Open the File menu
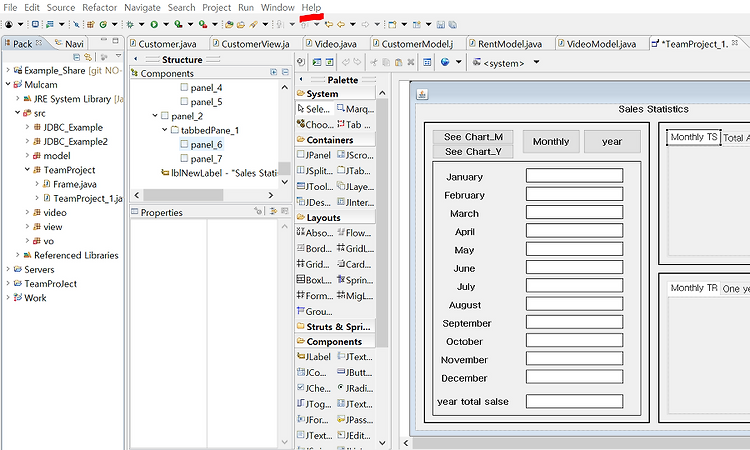The height and width of the screenshot is (450, 750). (10, 8)
